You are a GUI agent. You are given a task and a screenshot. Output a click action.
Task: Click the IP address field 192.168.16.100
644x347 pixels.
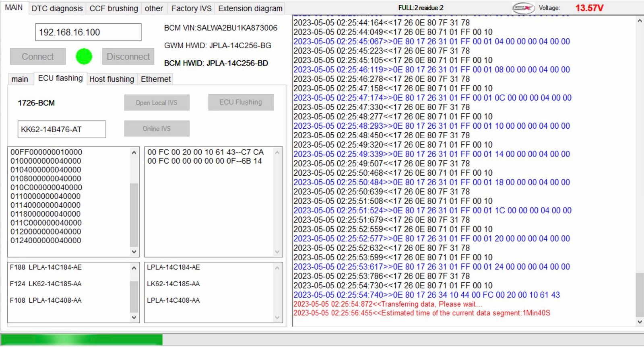(x=88, y=32)
